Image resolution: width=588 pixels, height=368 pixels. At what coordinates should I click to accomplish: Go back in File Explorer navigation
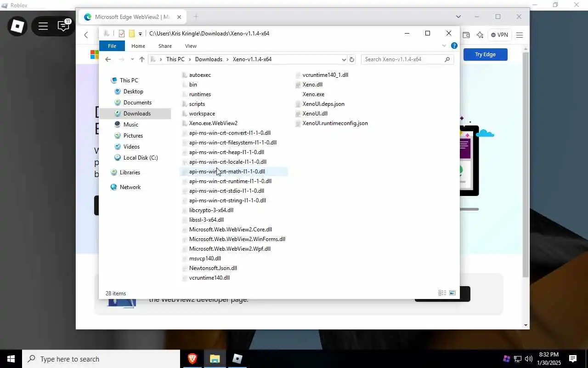pyautogui.click(x=108, y=59)
